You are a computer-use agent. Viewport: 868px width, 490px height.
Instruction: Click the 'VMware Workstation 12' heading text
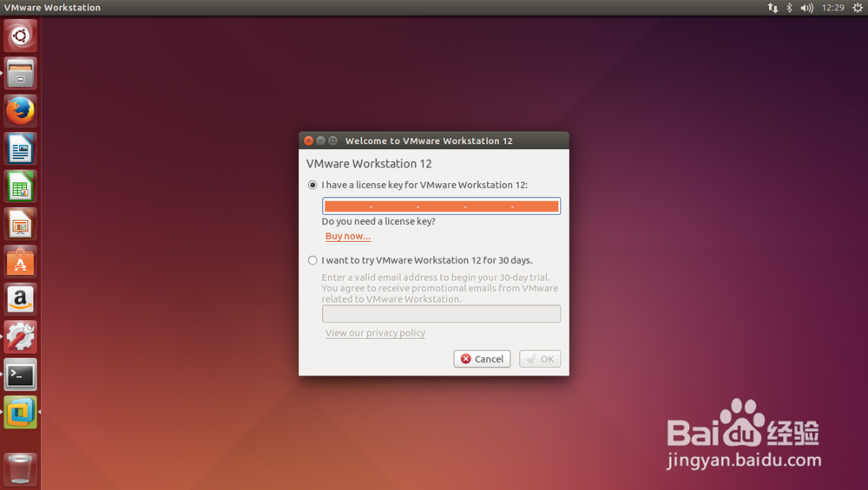[x=369, y=164]
